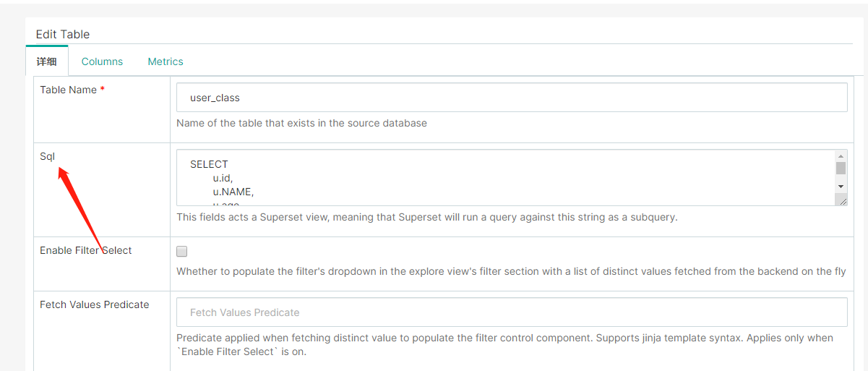This screenshot has height=371, width=868.
Task: Click the Sql box scrollbar thumb
Action: [841, 169]
